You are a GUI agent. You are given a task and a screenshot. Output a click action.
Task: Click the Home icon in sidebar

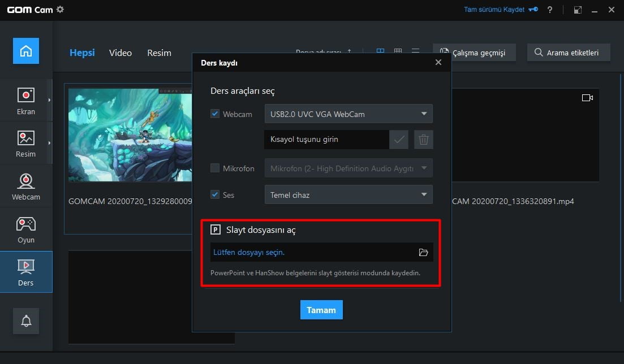(x=26, y=51)
